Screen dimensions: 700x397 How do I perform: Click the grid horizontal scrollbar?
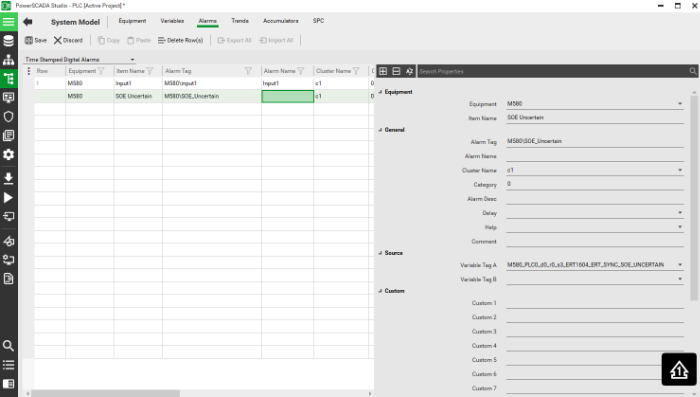click(x=105, y=393)
